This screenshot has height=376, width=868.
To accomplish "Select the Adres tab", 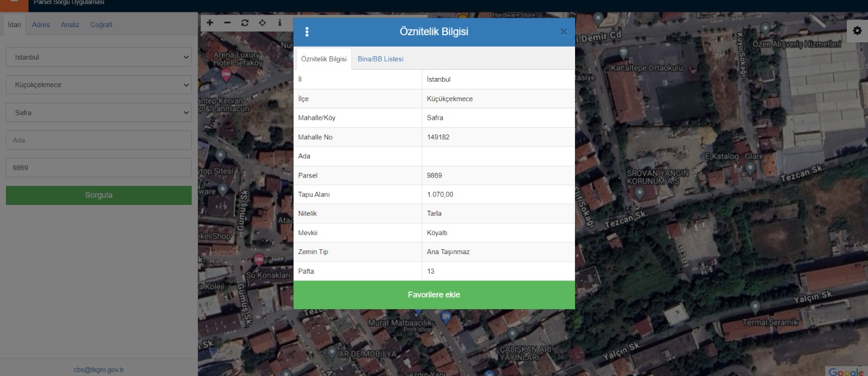I will (41, 25).
